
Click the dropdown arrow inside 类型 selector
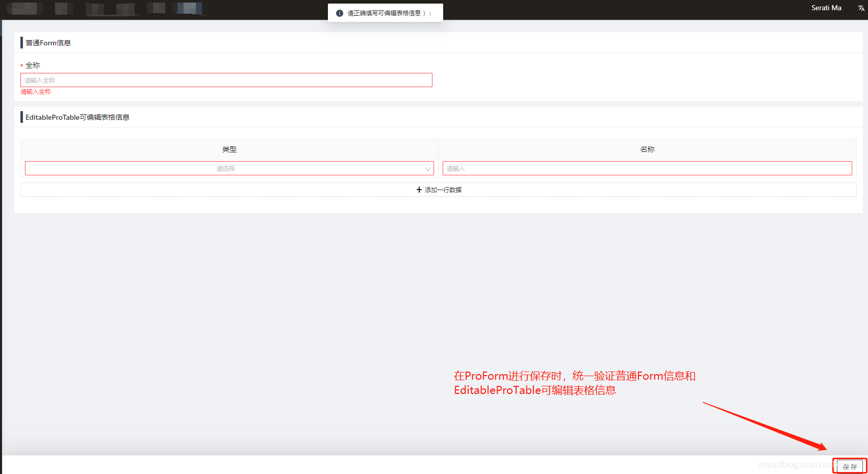click(428, 168)
